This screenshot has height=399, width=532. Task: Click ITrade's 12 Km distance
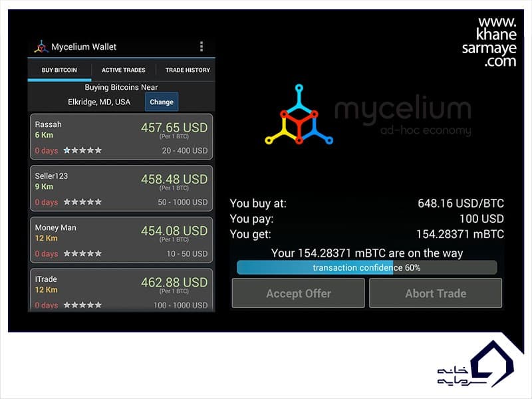(x=46, y=290)
